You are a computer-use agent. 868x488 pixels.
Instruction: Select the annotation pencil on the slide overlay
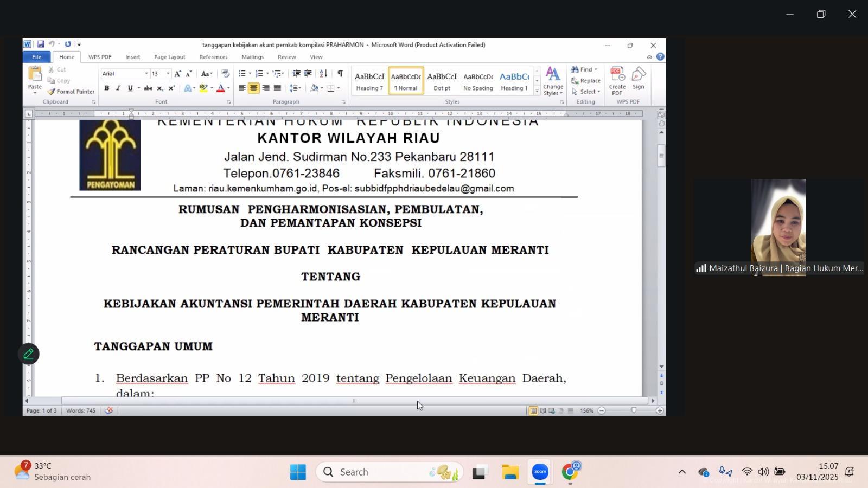28,354
